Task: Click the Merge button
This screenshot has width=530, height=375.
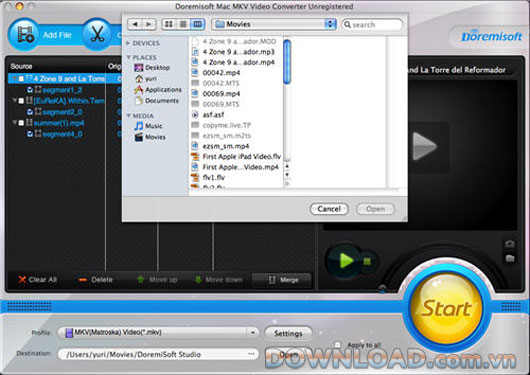Action: tap(282, 280)
